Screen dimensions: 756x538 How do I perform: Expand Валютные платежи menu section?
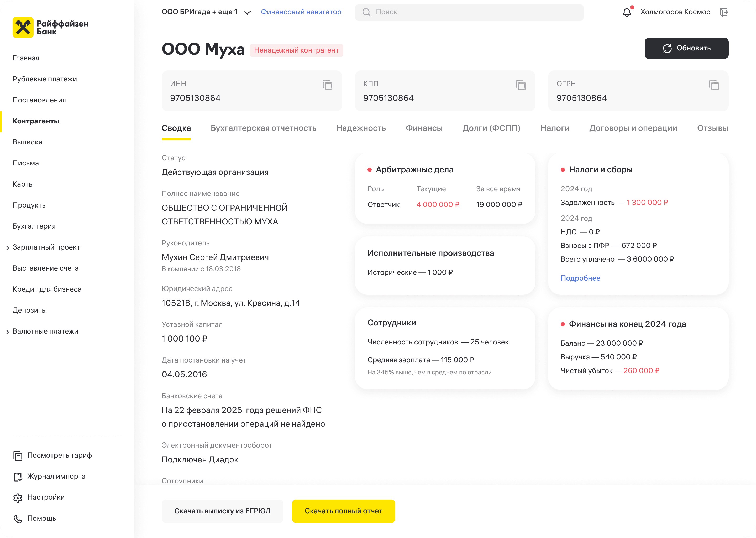coord(8,332)
